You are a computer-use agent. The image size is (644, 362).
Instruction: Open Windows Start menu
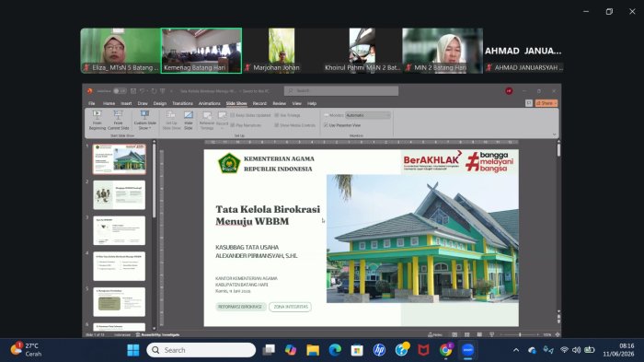(x=133, y=350)
